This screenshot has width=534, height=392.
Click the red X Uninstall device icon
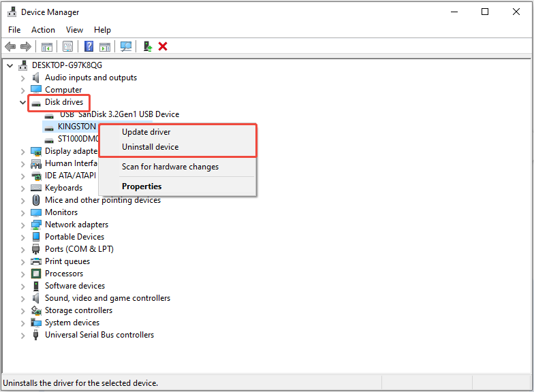(x=163, y=46)
